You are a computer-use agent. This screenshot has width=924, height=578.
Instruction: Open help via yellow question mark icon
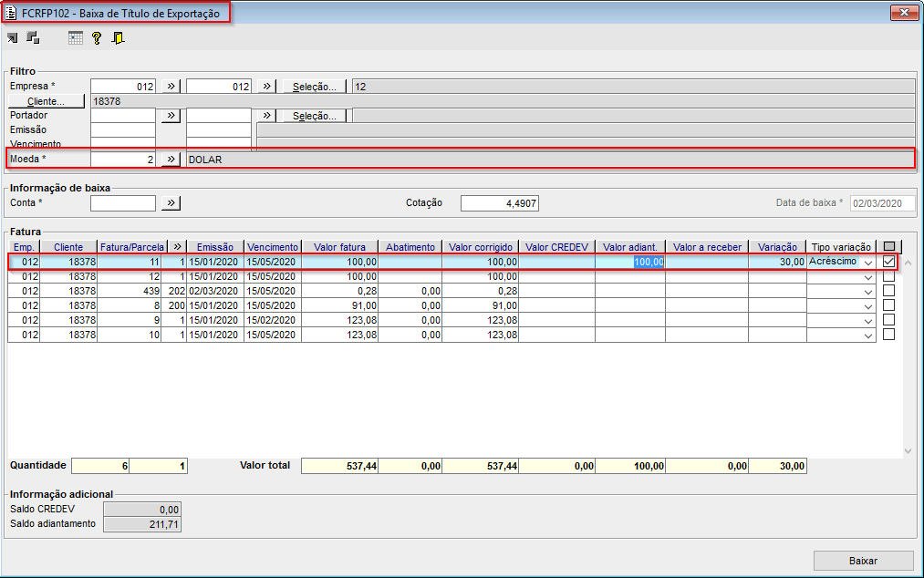tap(97, 38)
